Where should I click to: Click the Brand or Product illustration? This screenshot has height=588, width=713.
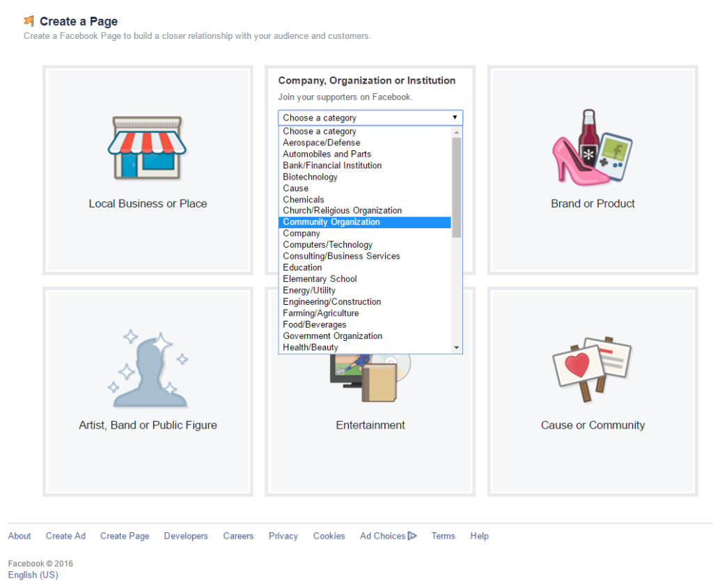pyautogui.click(x=592, y=148)
